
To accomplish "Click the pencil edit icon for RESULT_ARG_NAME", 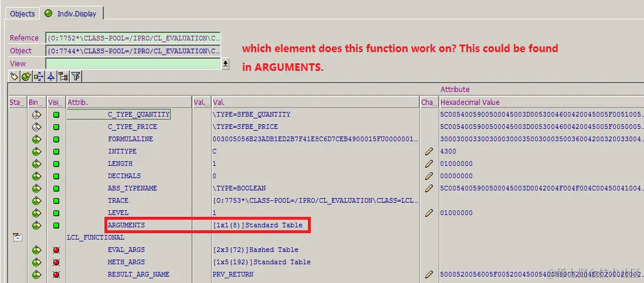I will pos(429,274).
